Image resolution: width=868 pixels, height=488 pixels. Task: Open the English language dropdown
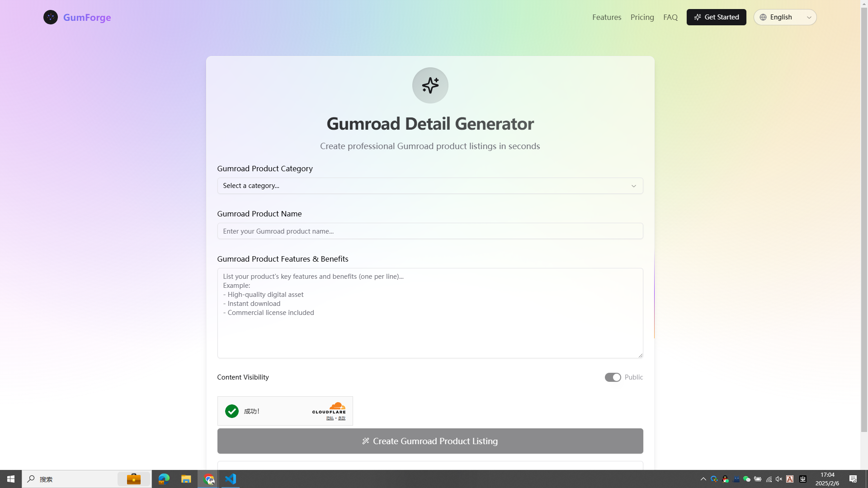(x=785, y=17)
